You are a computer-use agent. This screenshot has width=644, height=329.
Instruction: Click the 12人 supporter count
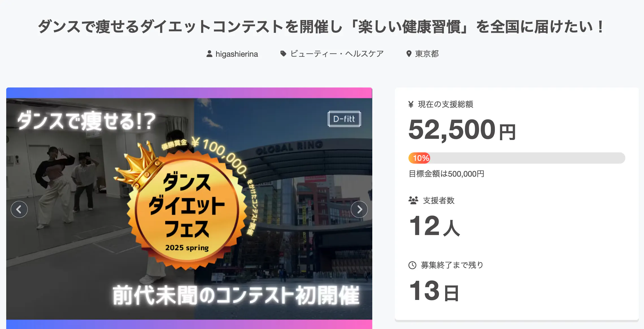pyautogui.click(x=434, y=226)
